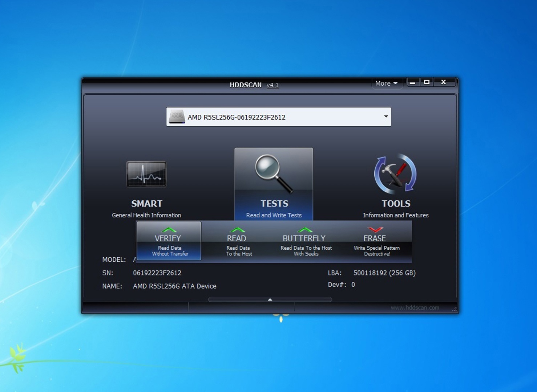This screenshot has height=392, width=537.
Task: Open the TOOLS hammer and screwdriver icon
Action: tap(395, 174)
